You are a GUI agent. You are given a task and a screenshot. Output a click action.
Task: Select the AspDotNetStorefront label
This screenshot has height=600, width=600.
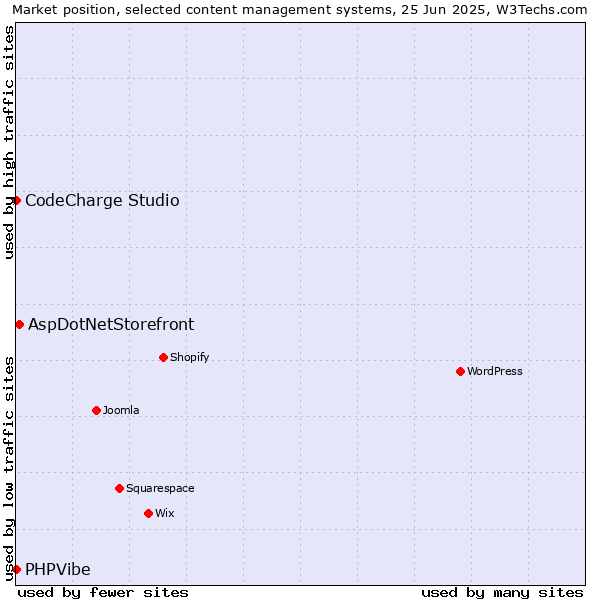(111, 324)
